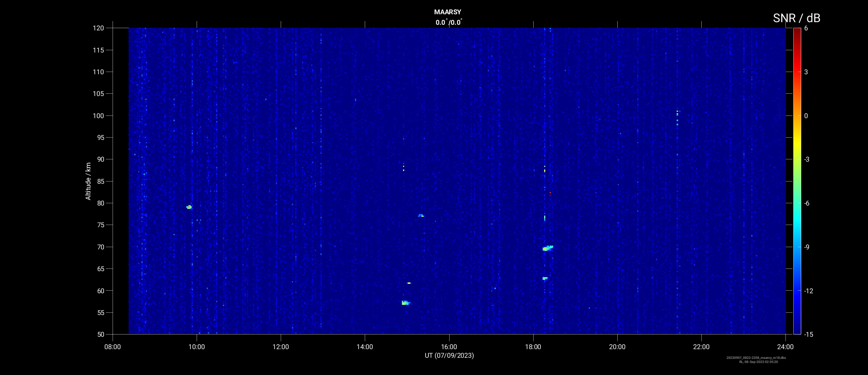Click the filename 20230907_0822-2358_maarsy_m18.dbs
This screenshot has height=375, width=868.
pyautogui.click(x=756, y=358)
